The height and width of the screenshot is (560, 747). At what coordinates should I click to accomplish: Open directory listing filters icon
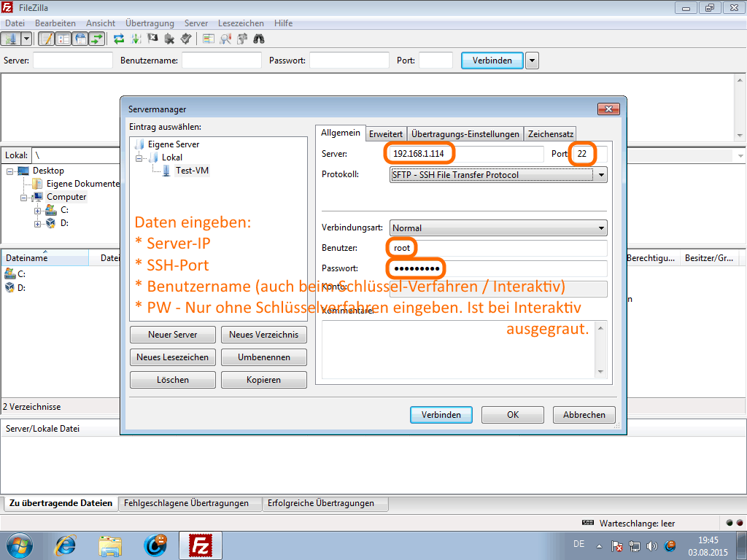[x=208, y=39]
